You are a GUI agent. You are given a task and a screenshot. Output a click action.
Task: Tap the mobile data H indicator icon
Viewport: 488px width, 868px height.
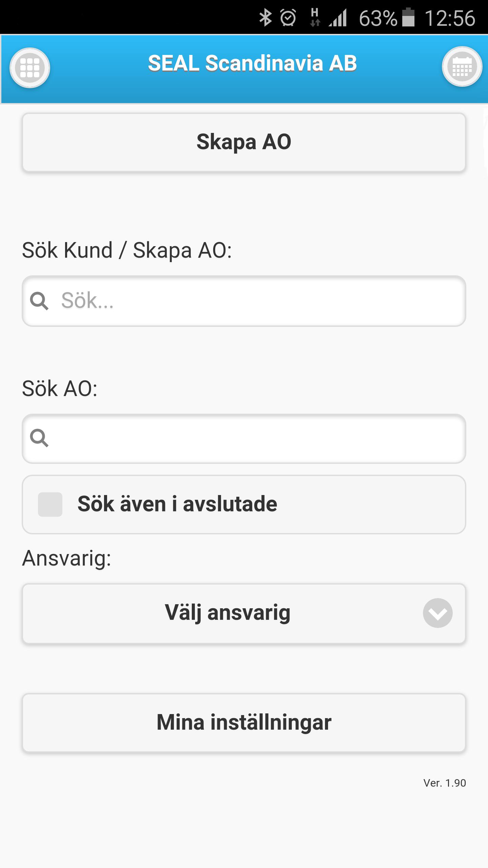pos(315,18)
